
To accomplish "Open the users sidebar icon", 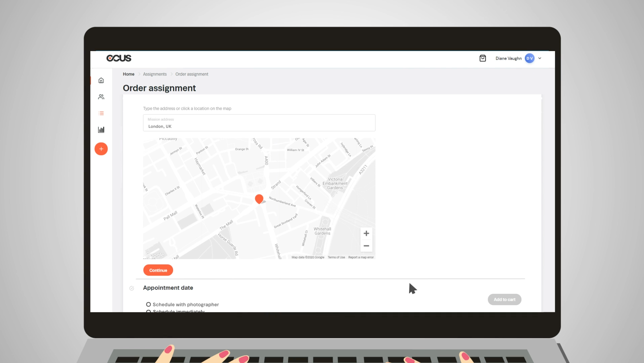I will click(x=101, y=97).
